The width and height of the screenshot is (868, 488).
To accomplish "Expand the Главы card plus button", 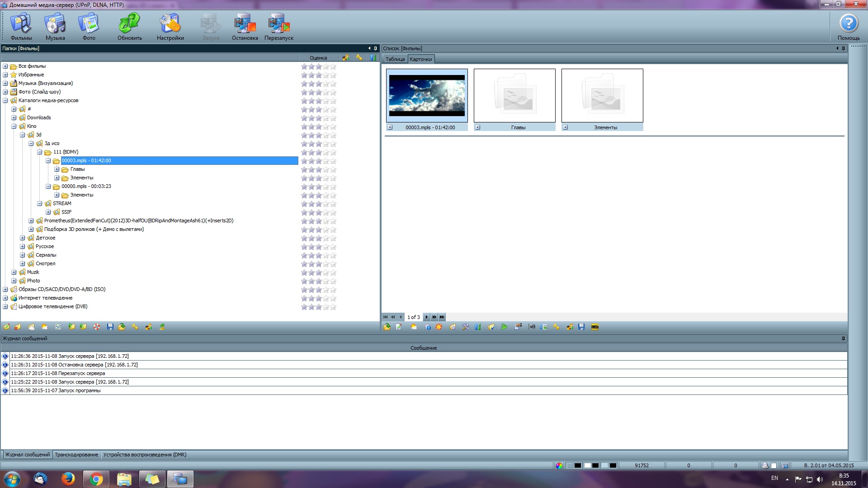I will 477,127.
